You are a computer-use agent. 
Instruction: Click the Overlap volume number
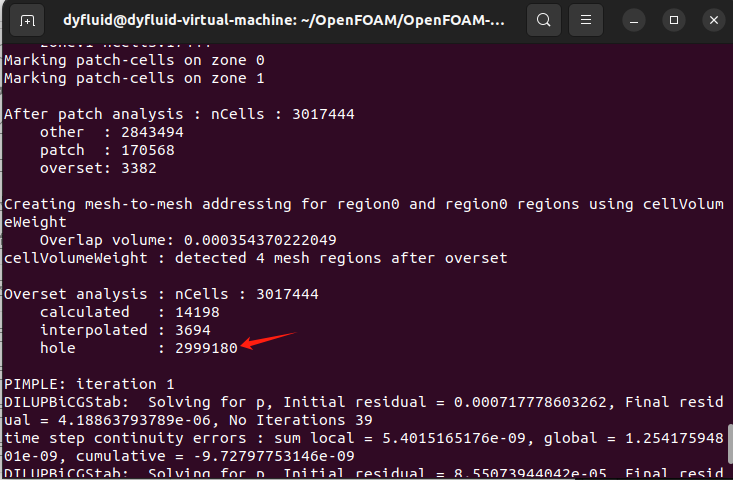point(260,240)
